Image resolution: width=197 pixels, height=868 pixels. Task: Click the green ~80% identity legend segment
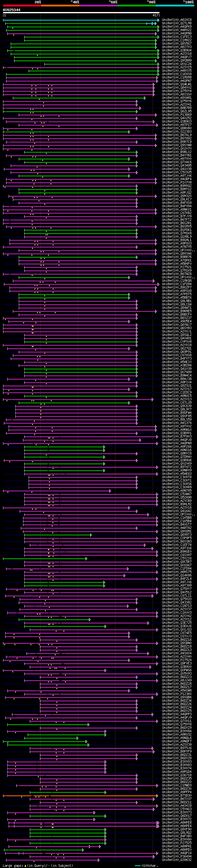pos(137,6)
